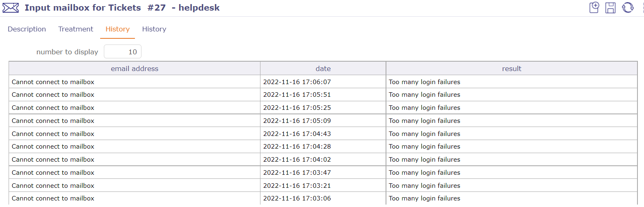
Task: Select 'Cannot connect to mailbox' at 17:05:09
Action: [x=53, y=121]
